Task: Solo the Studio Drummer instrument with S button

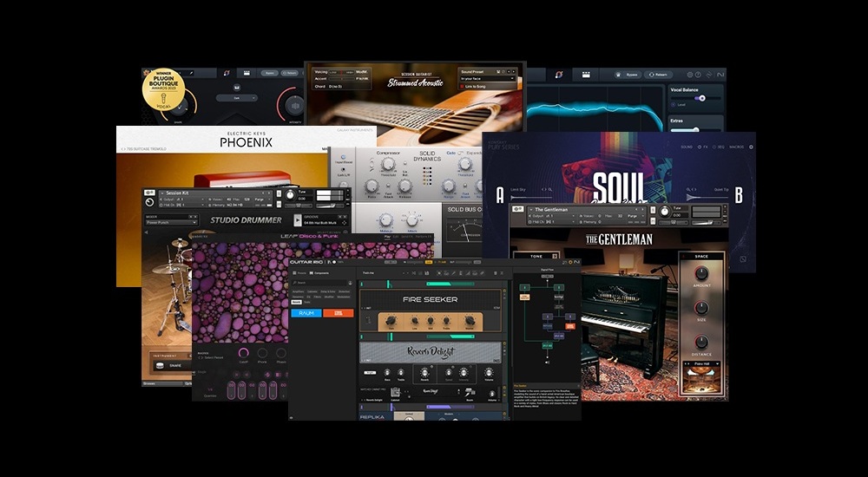Action: [279, 193]
